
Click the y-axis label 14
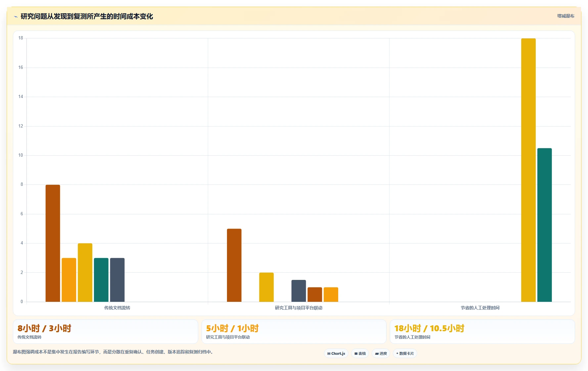[21, 97]
